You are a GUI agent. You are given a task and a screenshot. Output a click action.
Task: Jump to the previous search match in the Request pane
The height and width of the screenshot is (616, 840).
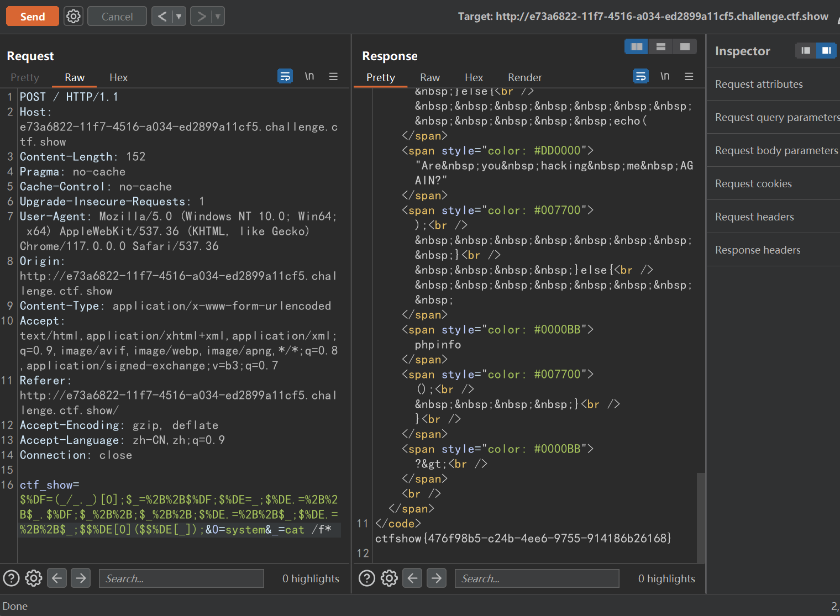(x=57, y=578)
